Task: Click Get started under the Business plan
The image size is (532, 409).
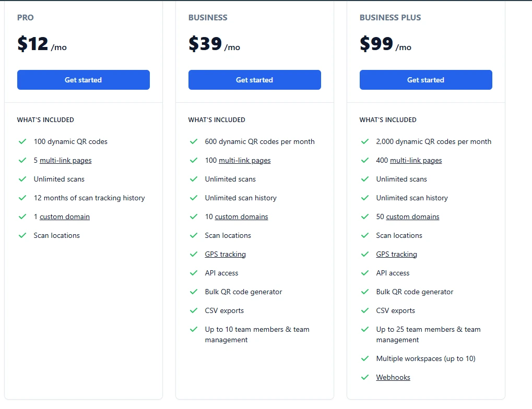Action: pos(254,80)
